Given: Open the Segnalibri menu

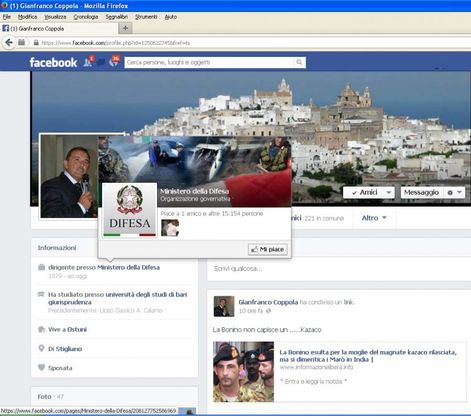Looking at the screenshot, I should 117,17.
